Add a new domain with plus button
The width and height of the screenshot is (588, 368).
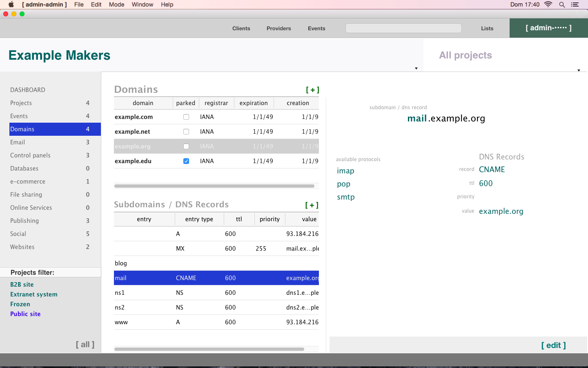click(x=312, y=90)
